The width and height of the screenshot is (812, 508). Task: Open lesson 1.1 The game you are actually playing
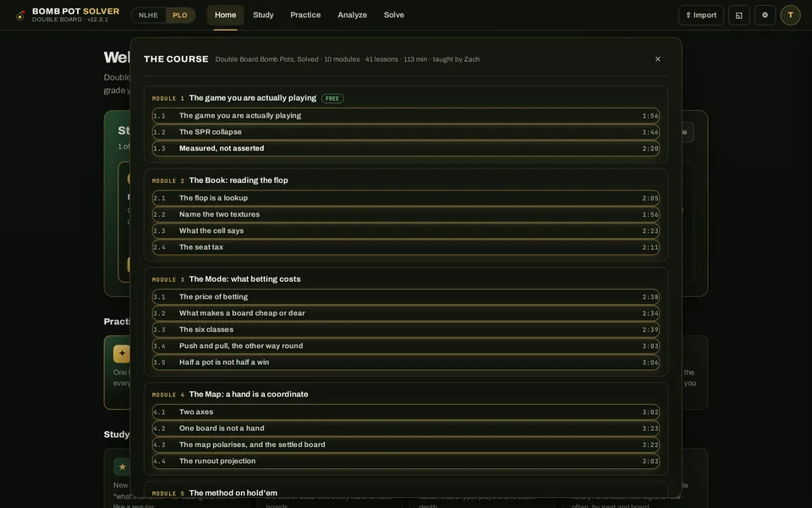(405, 116)
